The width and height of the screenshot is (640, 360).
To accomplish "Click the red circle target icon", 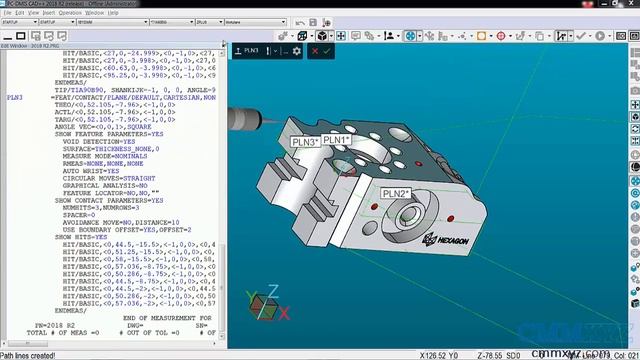I will pos(501,36).
